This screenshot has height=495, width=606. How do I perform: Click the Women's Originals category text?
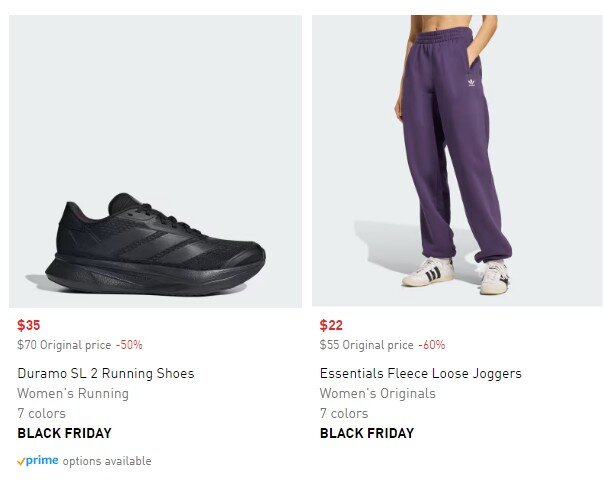click(x=377, y=394)
